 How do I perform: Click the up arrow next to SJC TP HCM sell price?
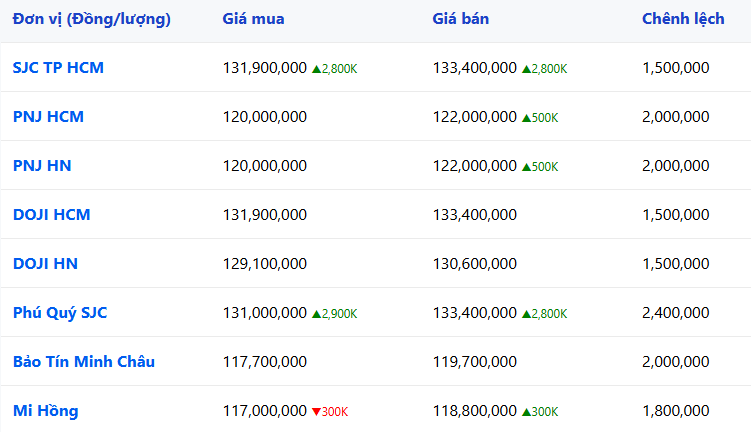point(527,69)
